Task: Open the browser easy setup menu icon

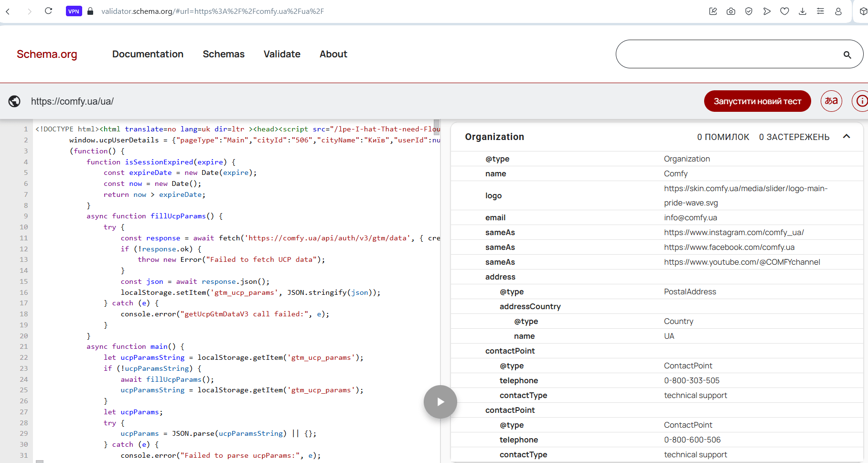Action: click(820, 11)
